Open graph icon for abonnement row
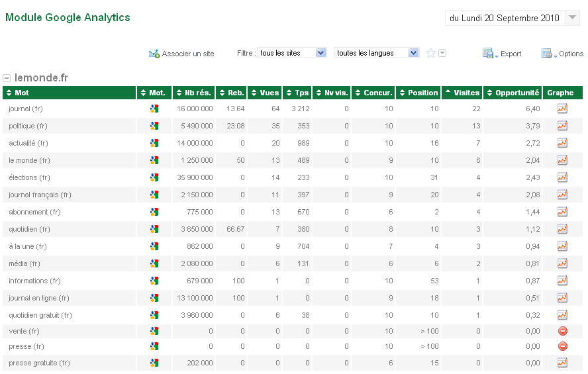Screen dimensions: 588x374 pos(562,212)
